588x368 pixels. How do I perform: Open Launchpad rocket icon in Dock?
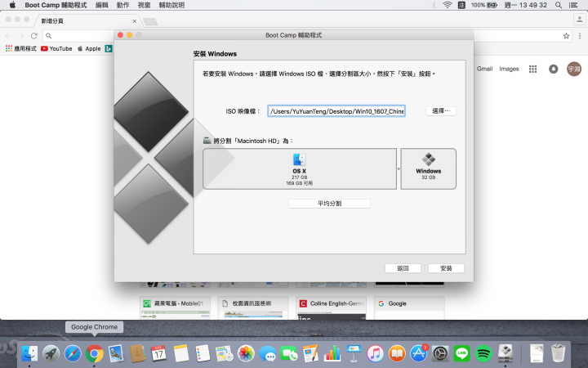click(x=51, y=353)
